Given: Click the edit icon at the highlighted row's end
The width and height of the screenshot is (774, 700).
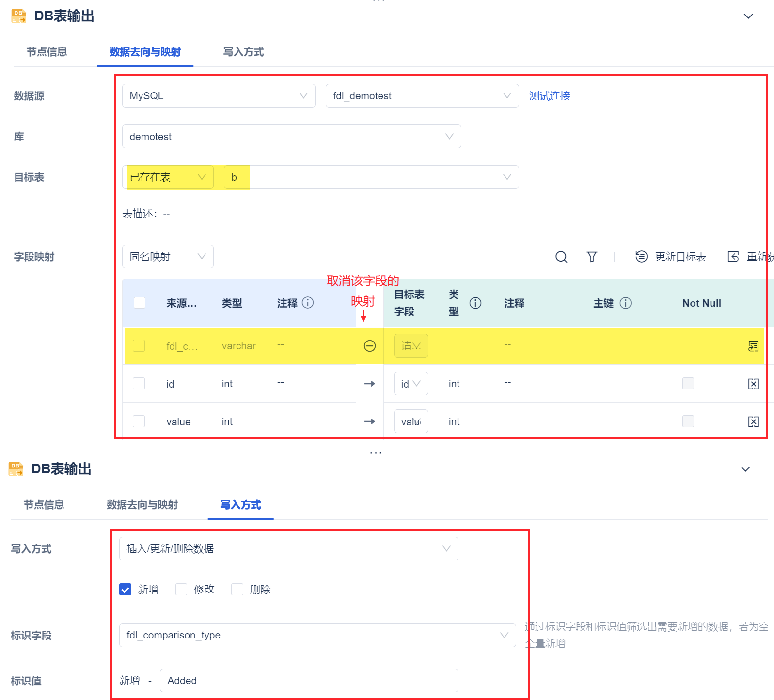Looking at the screenshot, I should point(754,346).
